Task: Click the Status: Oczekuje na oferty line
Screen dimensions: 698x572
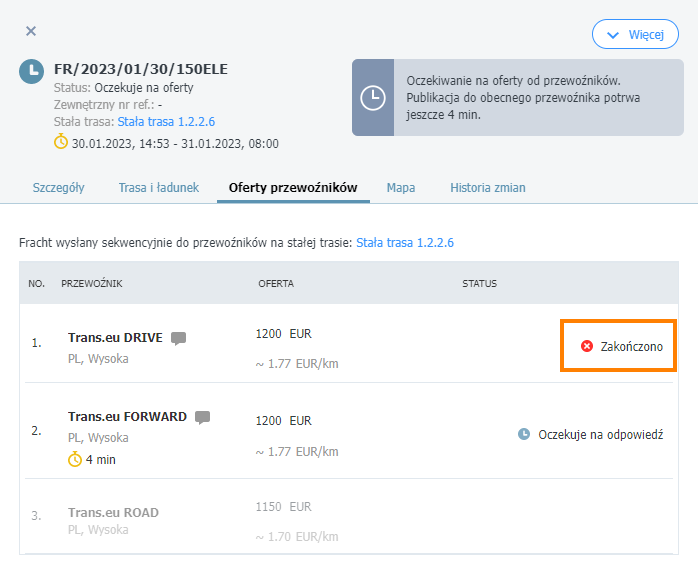Action: [124, 88]
